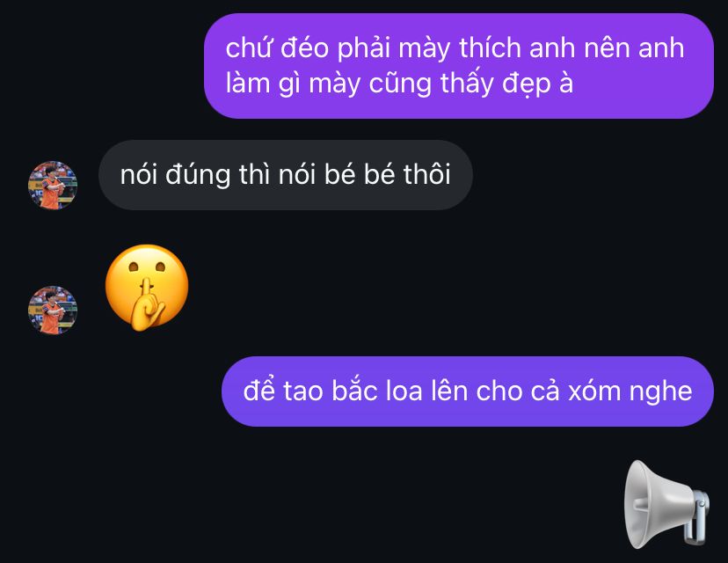Click the word 'đúng' in the gray bubble
The height and width of the screenshot is (563, 728).
(198, 175)
